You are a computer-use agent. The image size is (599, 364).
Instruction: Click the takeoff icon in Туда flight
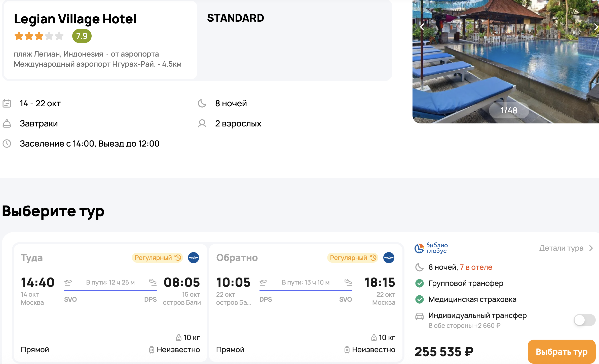(68, 282)
